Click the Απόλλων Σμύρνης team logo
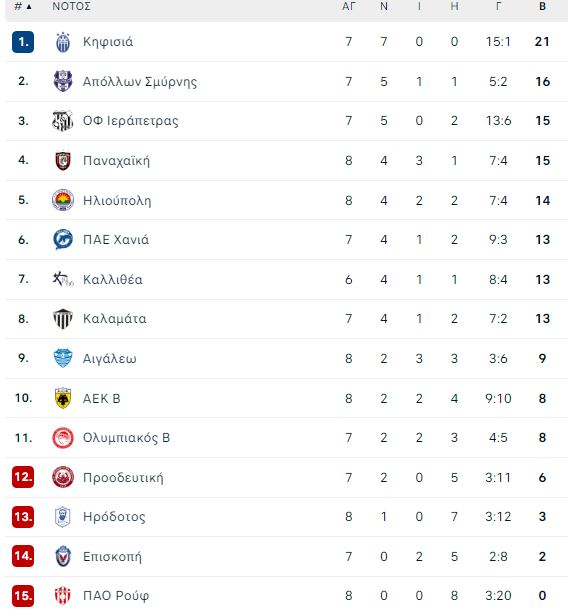 pyautogui.click(x=63, y=81)
